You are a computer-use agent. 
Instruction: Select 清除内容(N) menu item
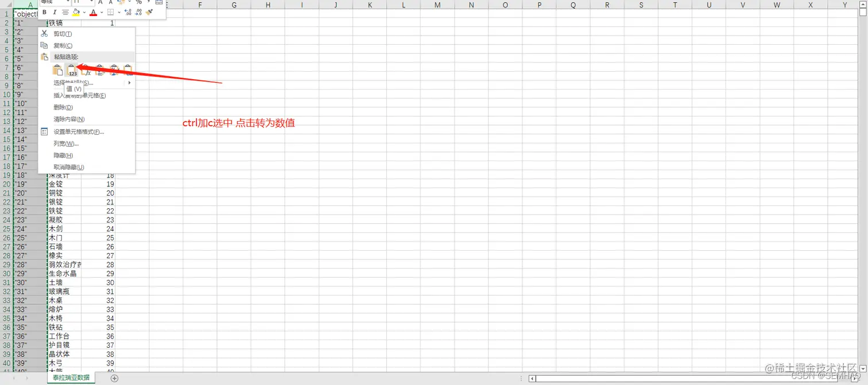pyautogui.click(x=86, y=119)
